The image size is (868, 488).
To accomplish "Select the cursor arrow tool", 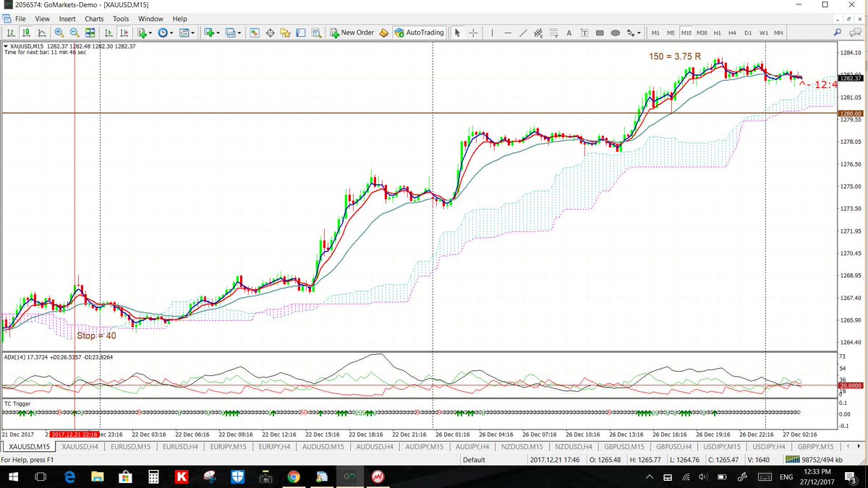I will (457, 33).
